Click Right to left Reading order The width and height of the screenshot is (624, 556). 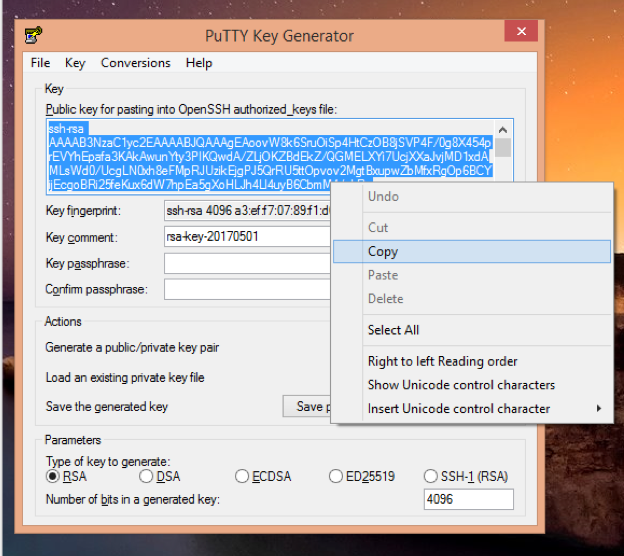pos(472,361)
